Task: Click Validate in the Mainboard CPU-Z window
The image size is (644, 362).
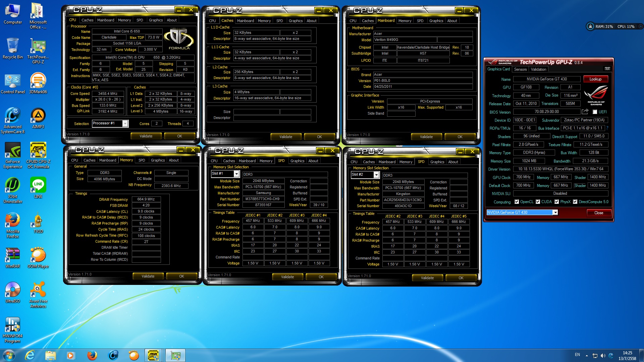Action: click(426, 137)
